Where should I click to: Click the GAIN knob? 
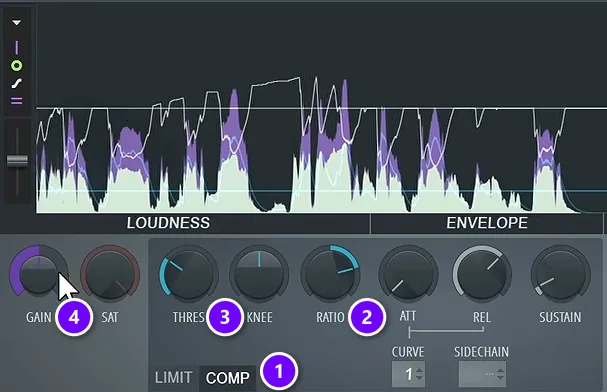click(x=39, y=273)
